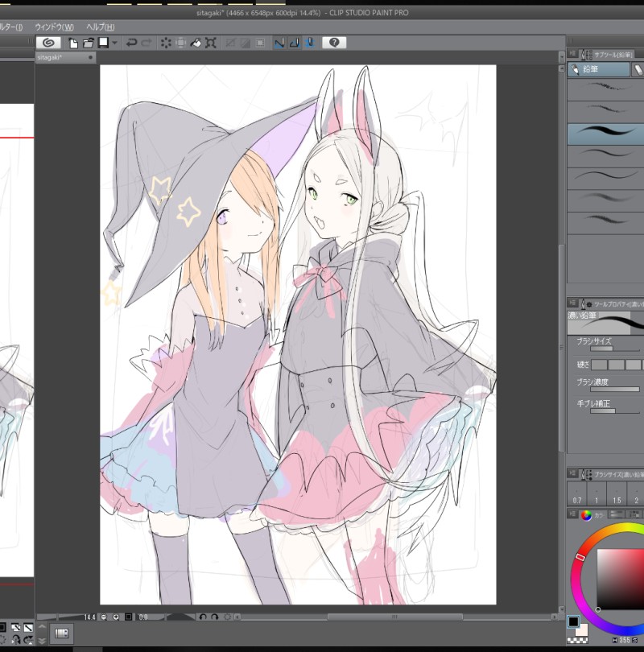Toggle snap to special ruler icon
Screen dimensions: 644x652
point(294,42)
